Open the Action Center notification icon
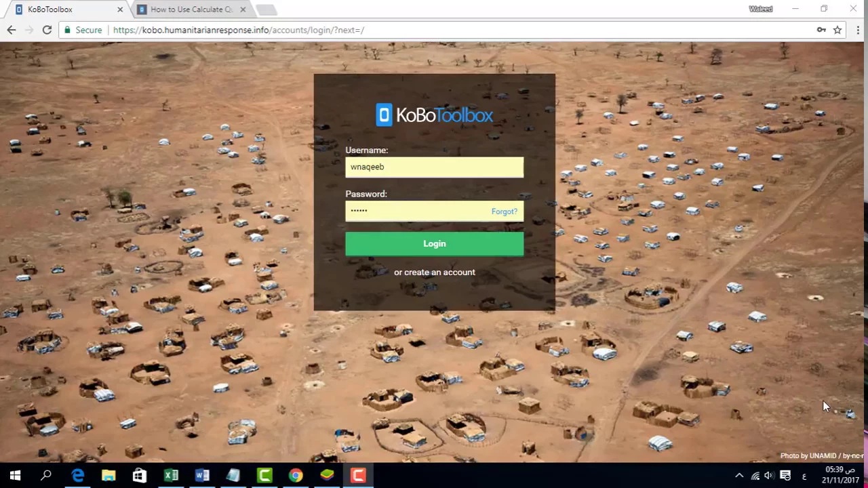 [785, 476]
